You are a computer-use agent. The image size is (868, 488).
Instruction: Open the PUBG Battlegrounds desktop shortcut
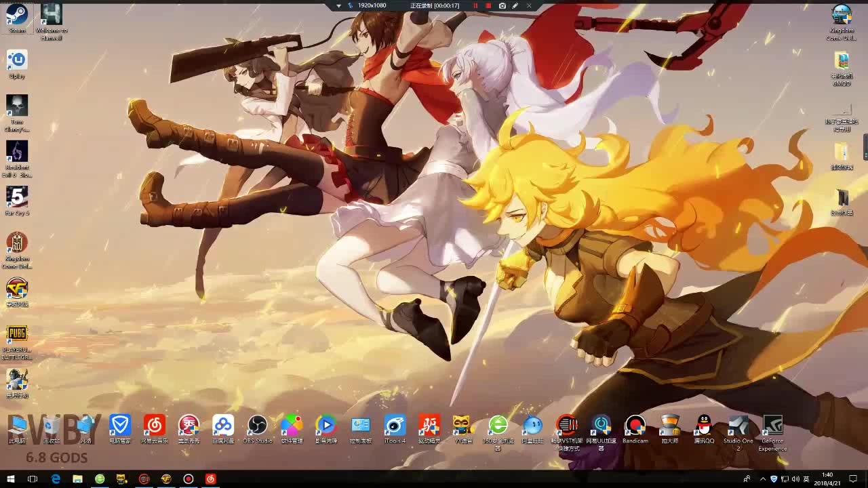[17, 342]
